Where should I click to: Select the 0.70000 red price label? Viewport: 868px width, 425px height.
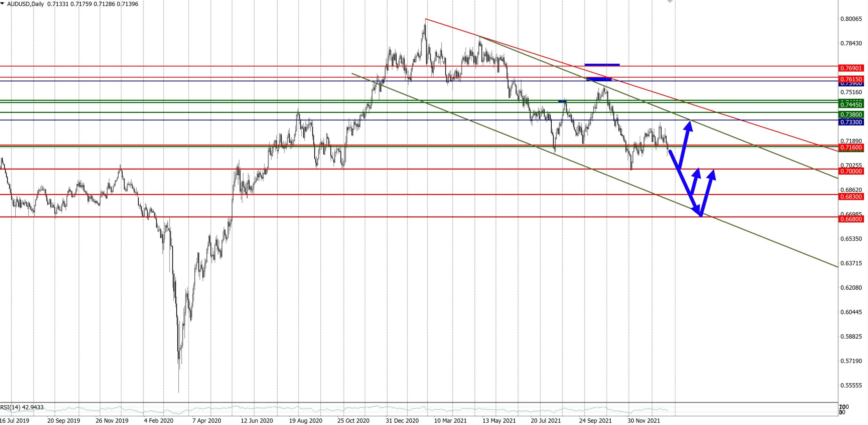click(851, 171)
